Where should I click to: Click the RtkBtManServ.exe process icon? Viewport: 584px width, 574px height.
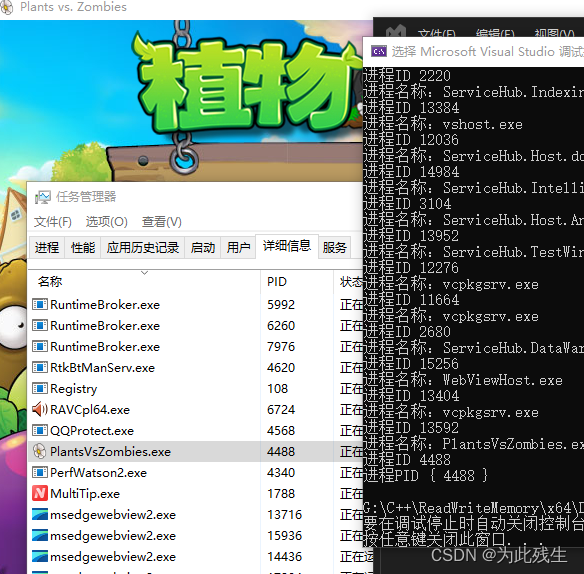tap(39, 367)
